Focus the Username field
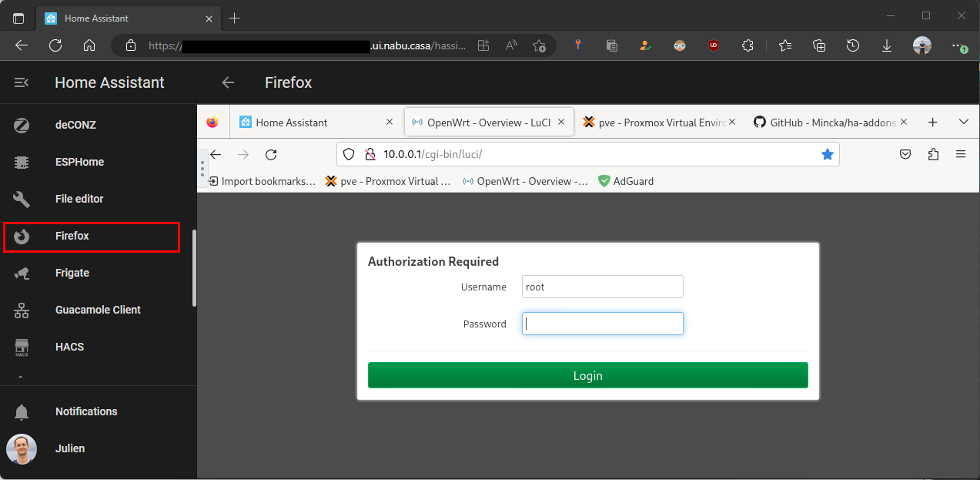The image size is (980, 480). pyautogui.click(x=602, y=287)
